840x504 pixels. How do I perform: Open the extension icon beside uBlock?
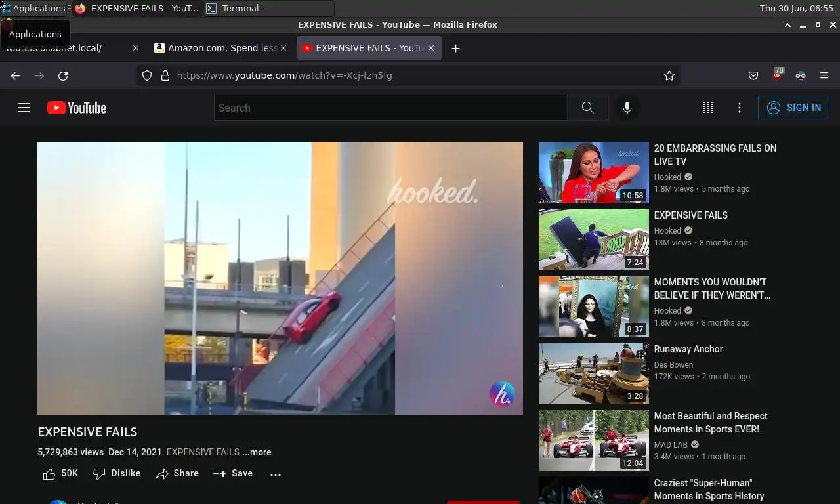point(801,75)
